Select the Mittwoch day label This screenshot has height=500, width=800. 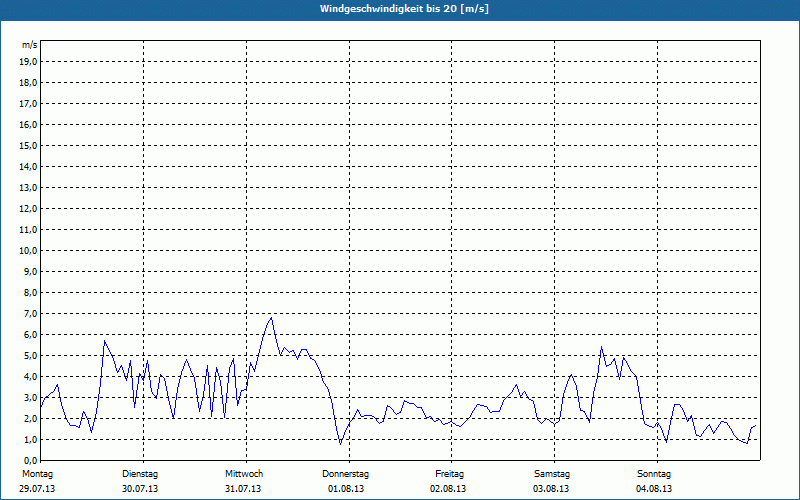(244, 474)
